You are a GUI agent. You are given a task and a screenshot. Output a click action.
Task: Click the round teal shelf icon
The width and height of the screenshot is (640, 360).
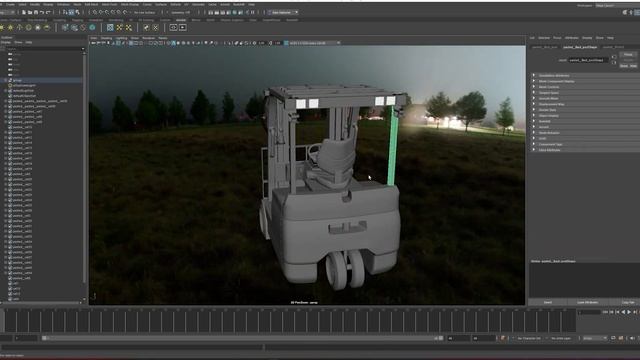pos(92,28)
